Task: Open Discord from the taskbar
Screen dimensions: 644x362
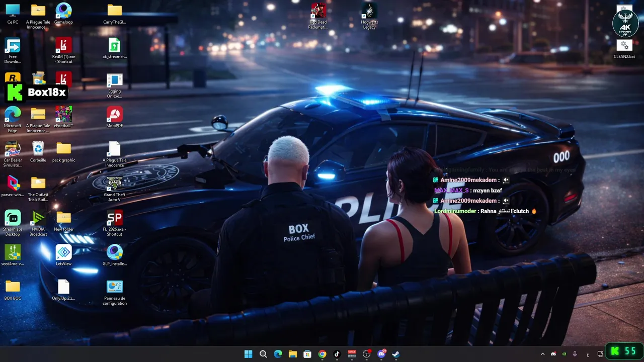Action: pos(381,354)
